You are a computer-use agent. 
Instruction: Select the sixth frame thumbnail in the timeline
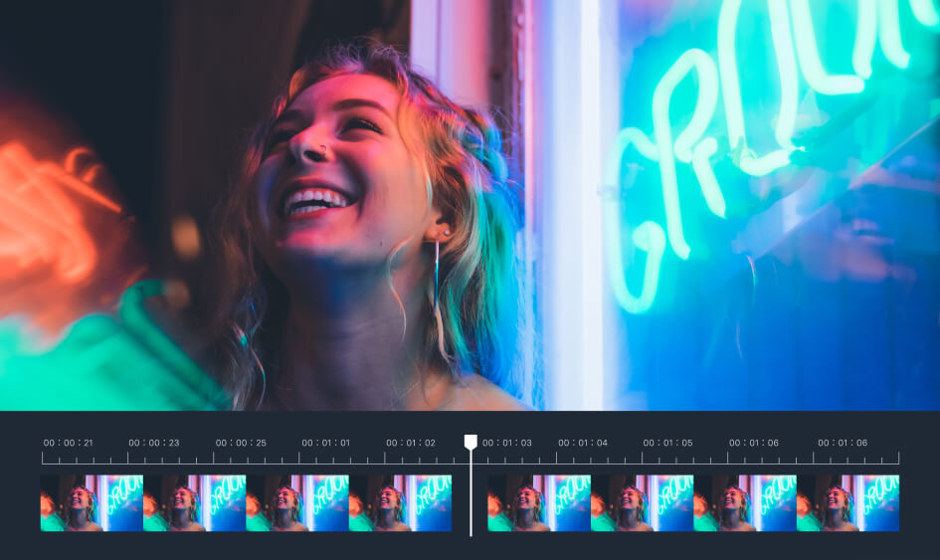[642, 503]
